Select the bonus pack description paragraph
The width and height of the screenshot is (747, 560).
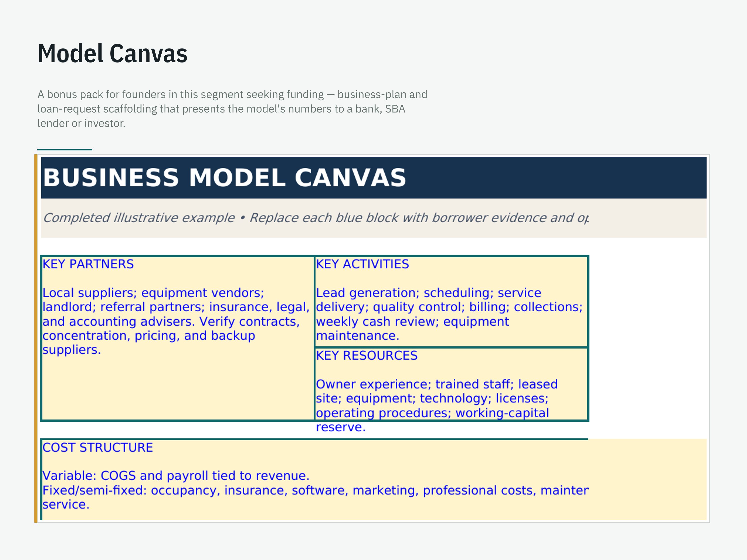[x=232, y=109]
